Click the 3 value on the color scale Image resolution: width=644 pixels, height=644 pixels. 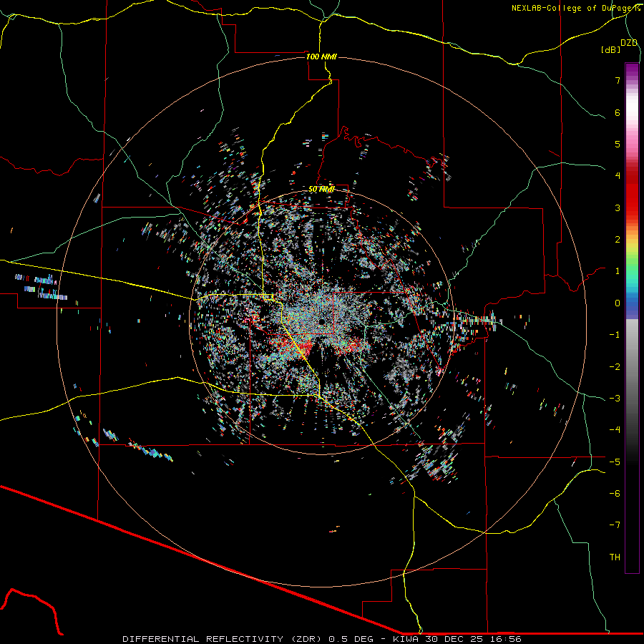(x=618, y=208)
